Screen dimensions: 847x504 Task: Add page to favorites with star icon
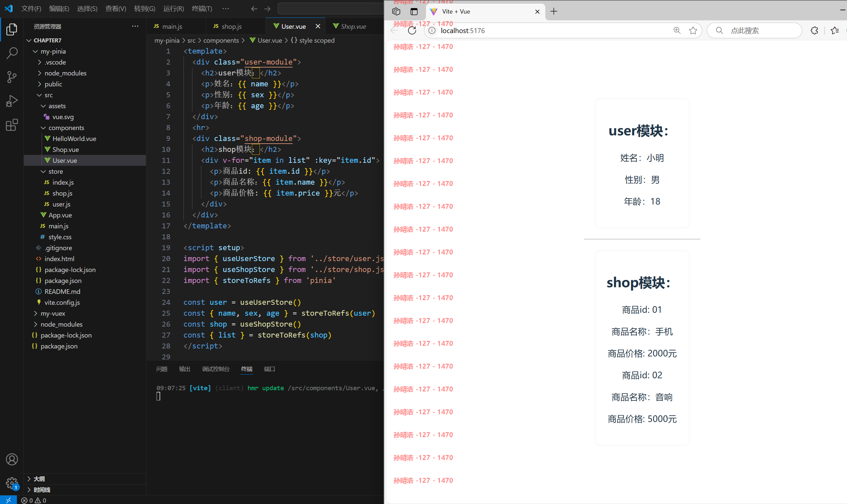click(693, 30)
